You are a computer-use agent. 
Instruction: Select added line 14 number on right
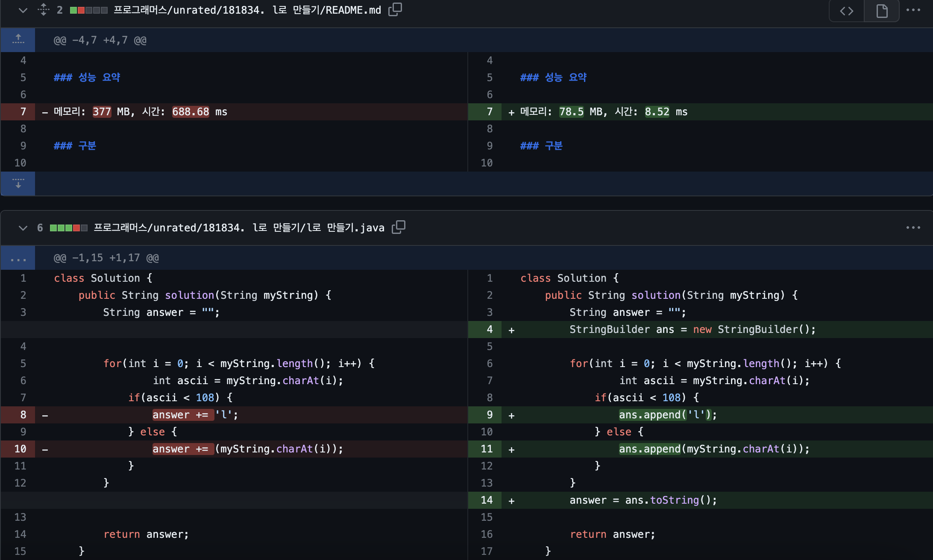[487, 500]
